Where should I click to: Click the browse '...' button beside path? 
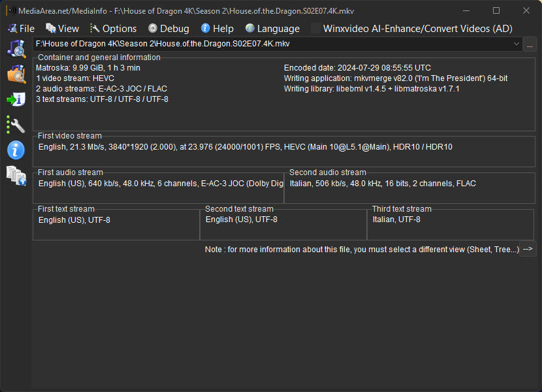click(530, 44)
